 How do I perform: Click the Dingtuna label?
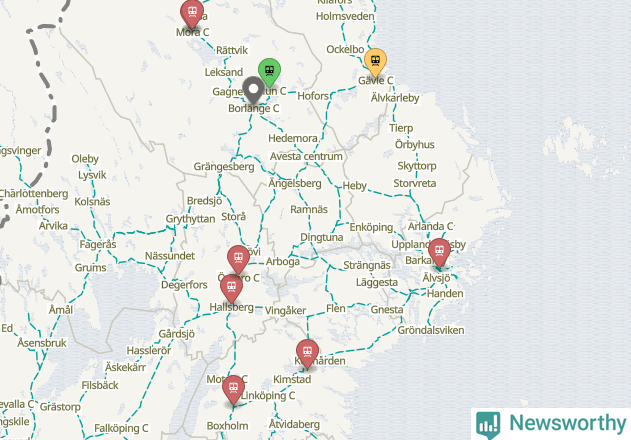tap(322, 238)
